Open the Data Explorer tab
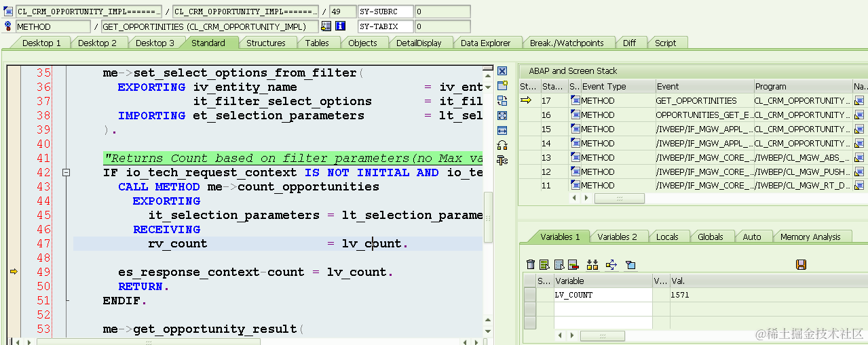 [485, 43]
